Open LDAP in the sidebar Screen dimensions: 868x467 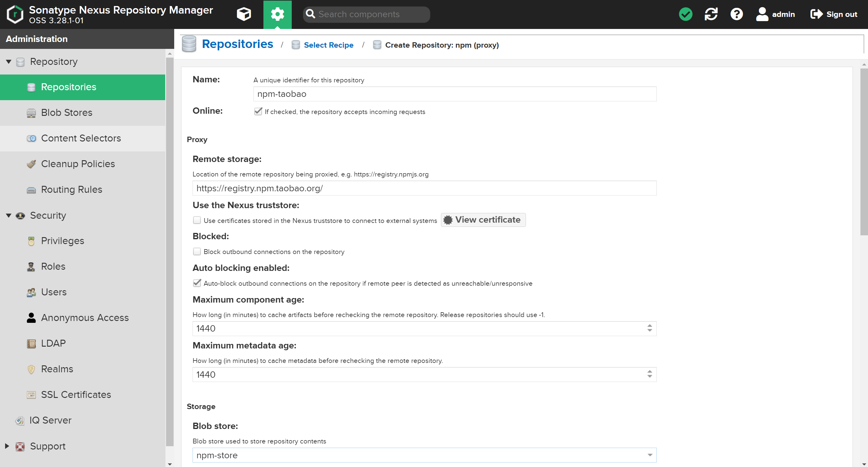pyautogui.click(x=83, y=343)
